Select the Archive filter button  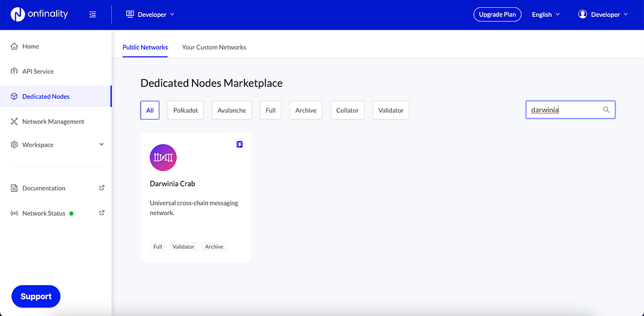pos(306,110)
